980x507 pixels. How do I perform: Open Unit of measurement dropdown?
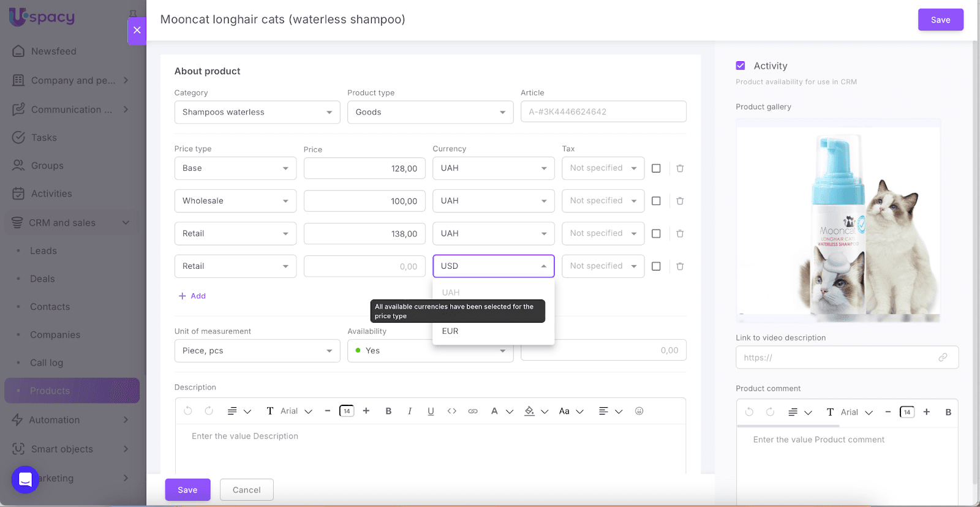(257, 351)
